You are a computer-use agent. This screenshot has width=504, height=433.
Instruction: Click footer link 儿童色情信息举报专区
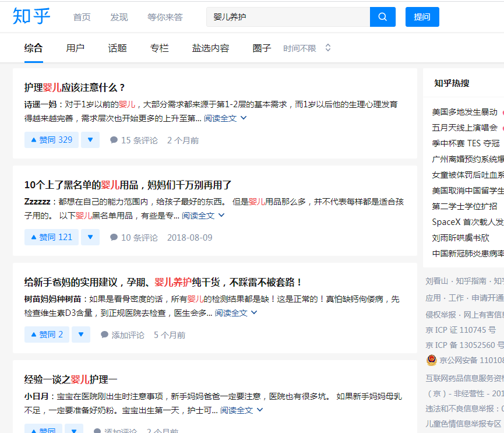tap(463, 424)
